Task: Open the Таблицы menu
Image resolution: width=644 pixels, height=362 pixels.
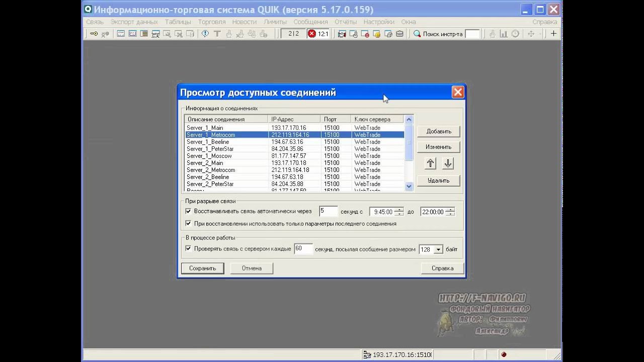Action: click(x=178, y=22)
